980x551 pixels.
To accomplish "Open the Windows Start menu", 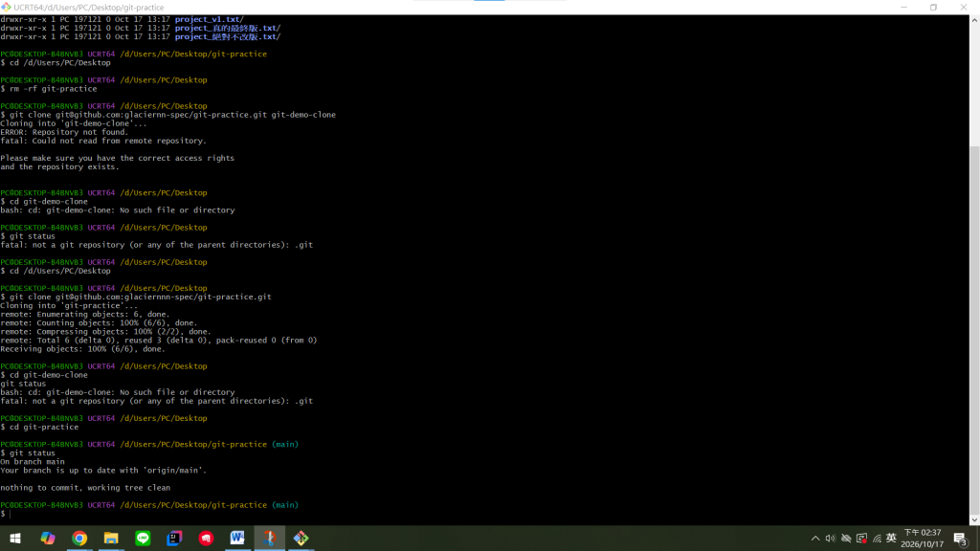I will click(x=15, y=538).
